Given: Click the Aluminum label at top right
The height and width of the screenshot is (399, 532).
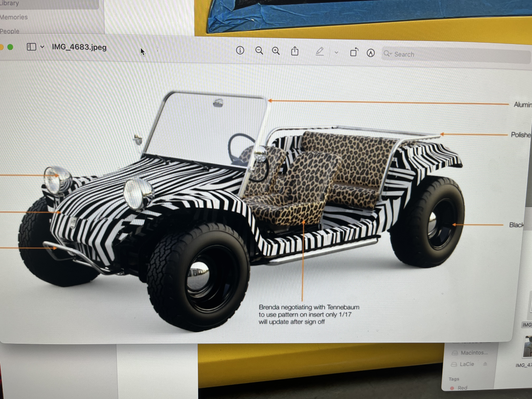Looking at the screenshot, I should pos(522,104).
